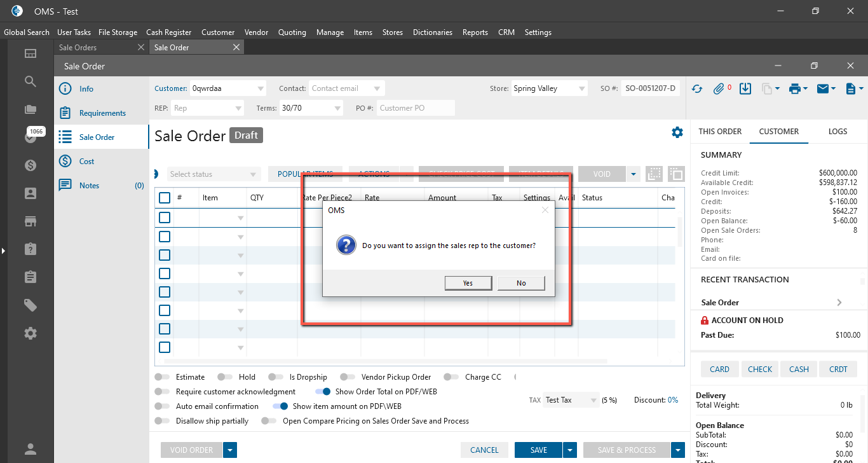Open the sidebar icon with the 1066 badge
Viewport: 868px width, 463px height.
pyautogui.click(x=31, y=135)
